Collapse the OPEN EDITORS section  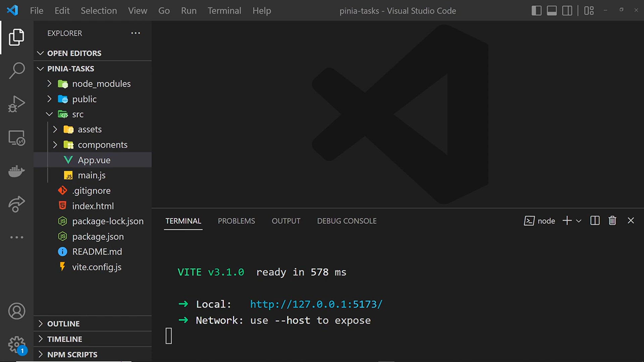click(x=93, y=53)
